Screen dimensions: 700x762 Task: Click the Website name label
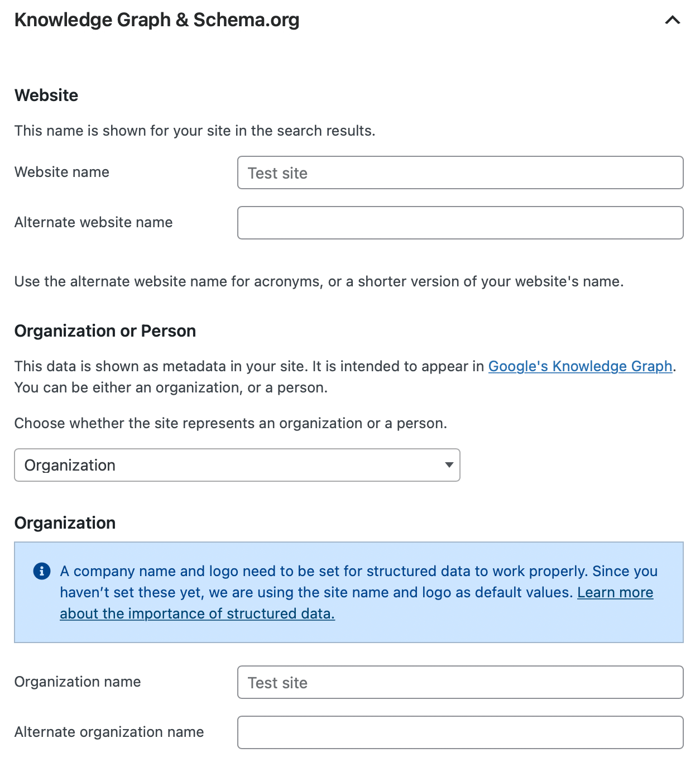point(61,172)
